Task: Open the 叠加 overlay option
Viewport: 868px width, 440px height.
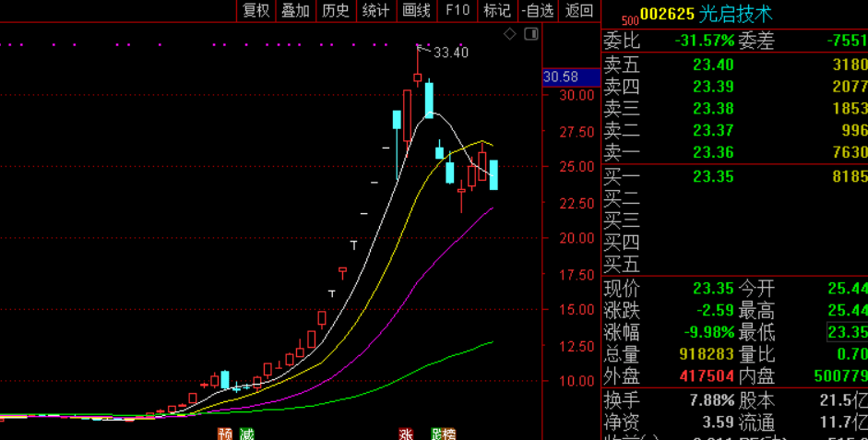Action: click(x=295, y=11)
